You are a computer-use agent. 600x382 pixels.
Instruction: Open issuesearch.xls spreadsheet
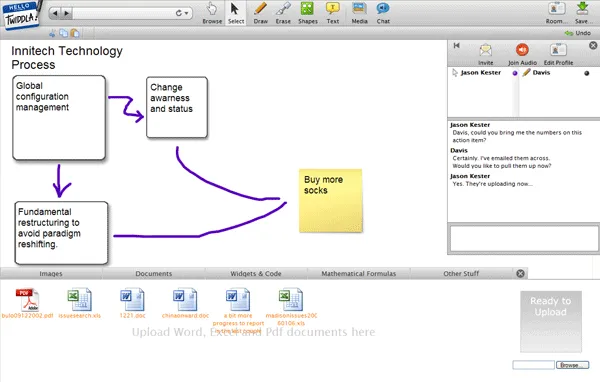[x=80, y=304]
